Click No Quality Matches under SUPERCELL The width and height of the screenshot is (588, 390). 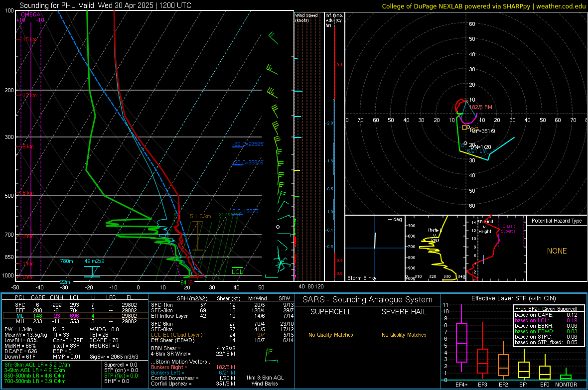[331, 335]
